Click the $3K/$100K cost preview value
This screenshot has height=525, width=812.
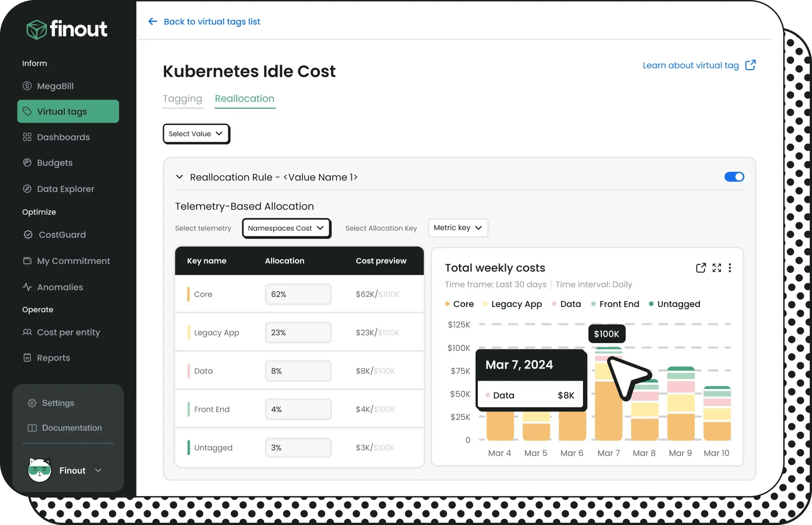click(x=375, y=447)
